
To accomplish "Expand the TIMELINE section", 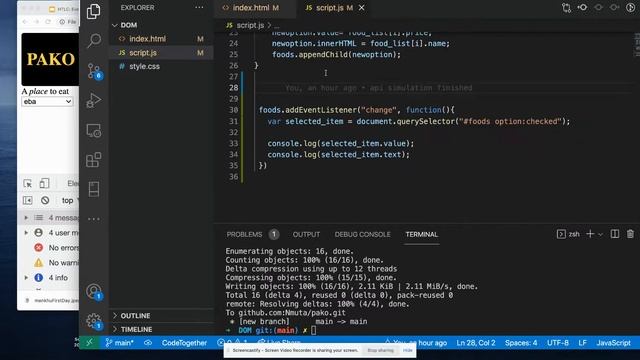I will coord(161,329).
